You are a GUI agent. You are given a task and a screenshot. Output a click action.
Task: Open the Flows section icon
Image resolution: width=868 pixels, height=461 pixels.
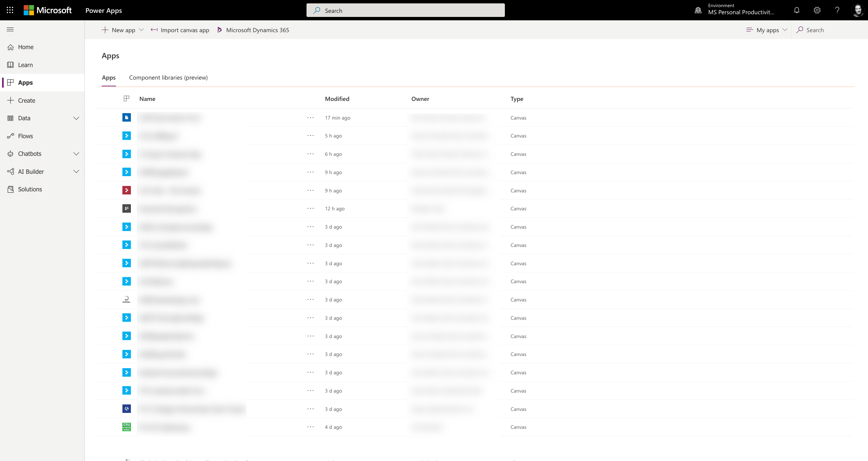(x=10, y=136)
